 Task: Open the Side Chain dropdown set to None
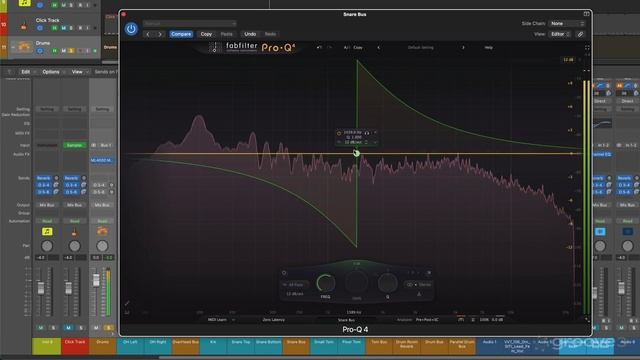(x=567, y=24)
